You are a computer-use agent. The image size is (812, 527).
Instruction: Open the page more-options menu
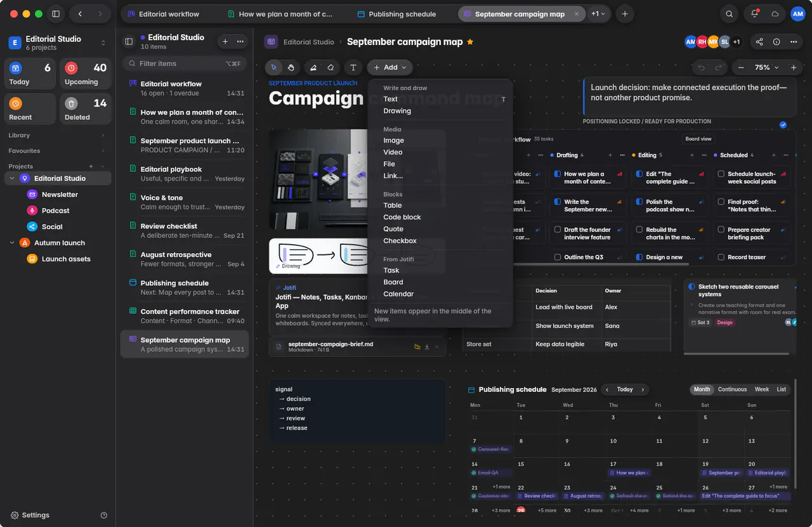point(794,42)
